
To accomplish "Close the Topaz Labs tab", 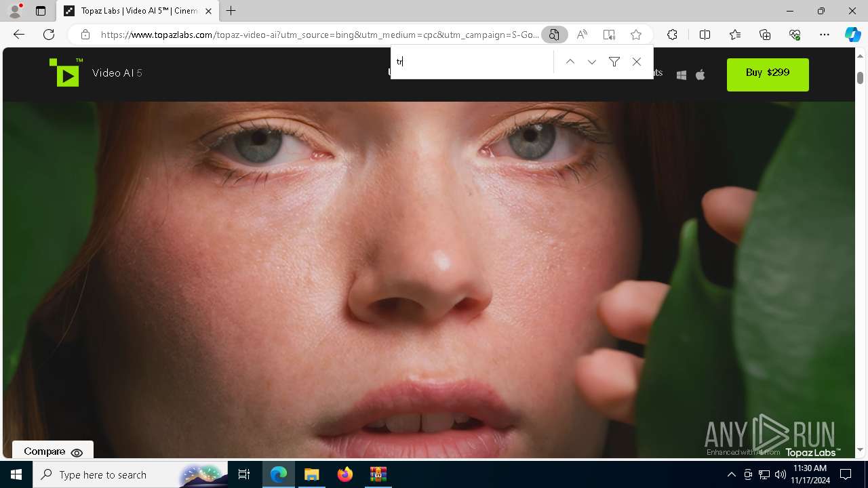I will tap(209, 11).
